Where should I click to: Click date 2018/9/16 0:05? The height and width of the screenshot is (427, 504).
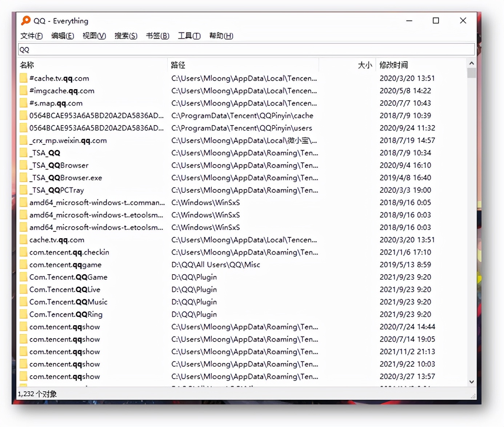click(x=405, y=202)
